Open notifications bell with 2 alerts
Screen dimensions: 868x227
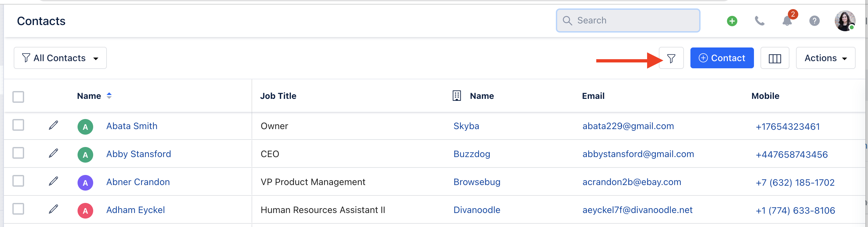click(787, 21)
